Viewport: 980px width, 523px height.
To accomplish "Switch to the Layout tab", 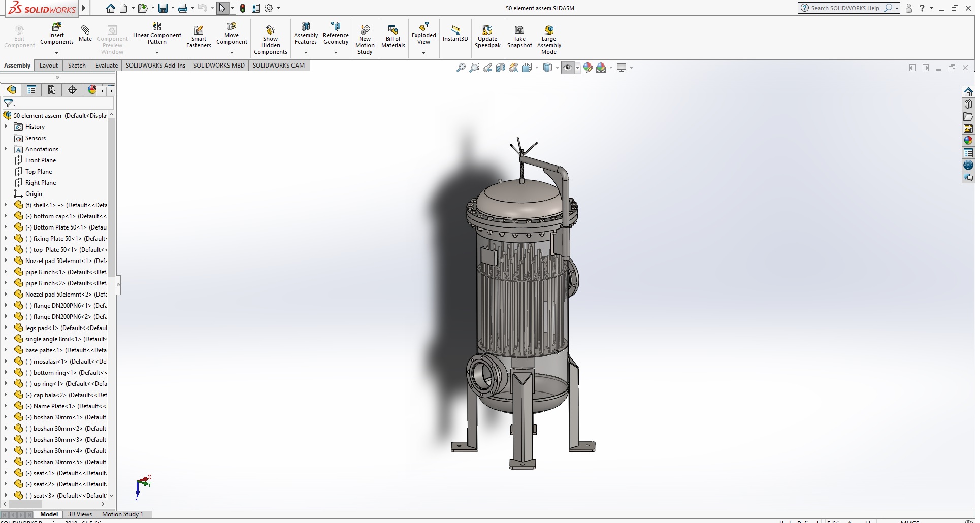I will click(49, 66).
